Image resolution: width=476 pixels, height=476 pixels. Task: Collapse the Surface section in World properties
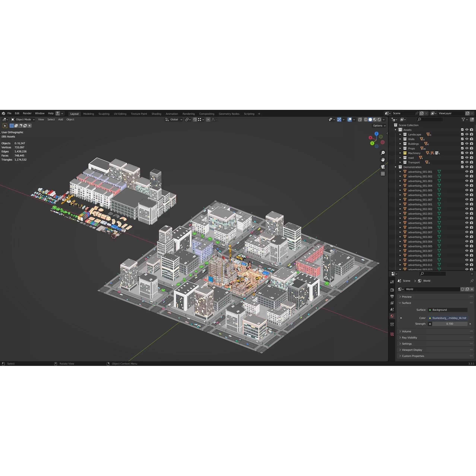pyautogui.click(x=406, y=303)
